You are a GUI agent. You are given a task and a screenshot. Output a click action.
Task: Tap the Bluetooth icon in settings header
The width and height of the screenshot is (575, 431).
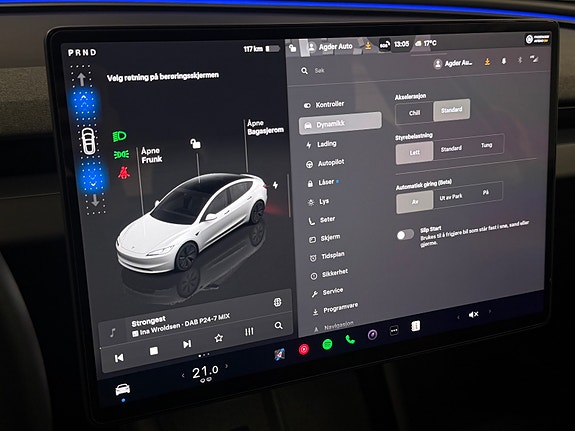(x=520, y=60)
